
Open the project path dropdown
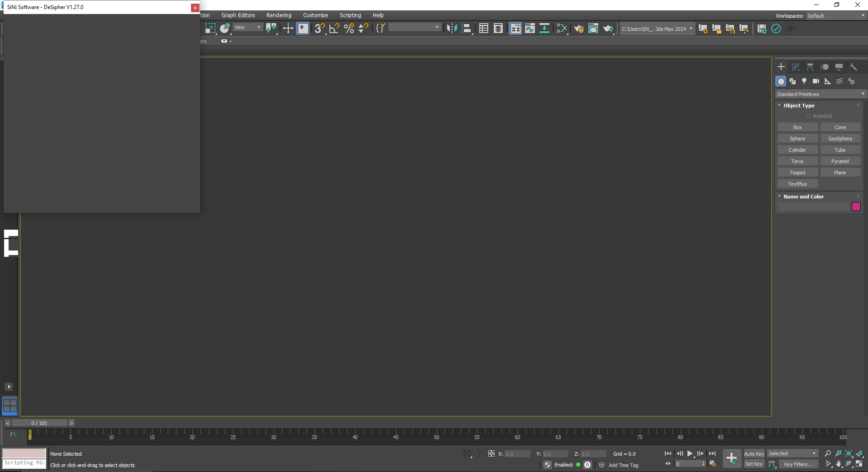click(x=658, y=29)
